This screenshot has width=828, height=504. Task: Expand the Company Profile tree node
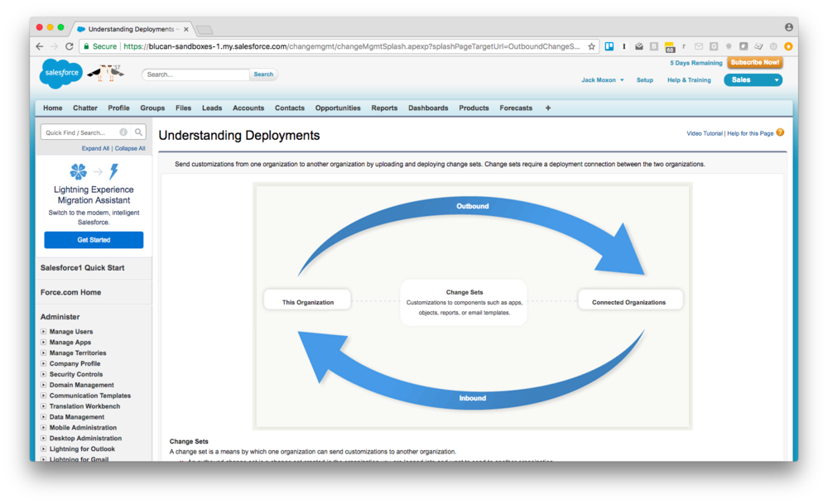point(43,363)
